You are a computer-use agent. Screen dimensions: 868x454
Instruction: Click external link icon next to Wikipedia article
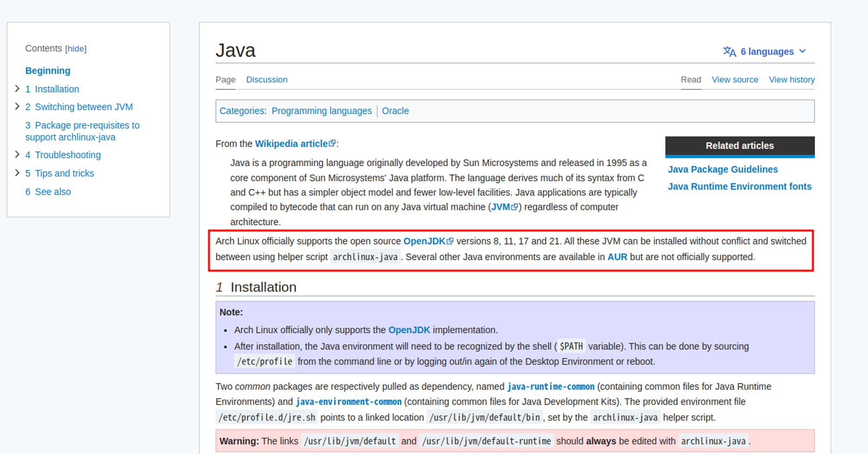332,143
